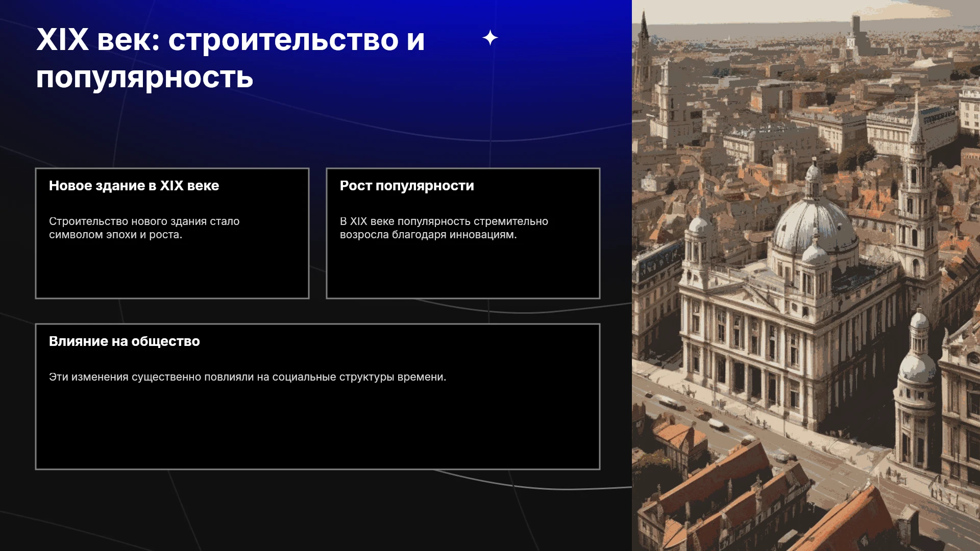Click the dark empty area below the bottom card
This screenshot has height=551, width=980.
click(316, 510)
